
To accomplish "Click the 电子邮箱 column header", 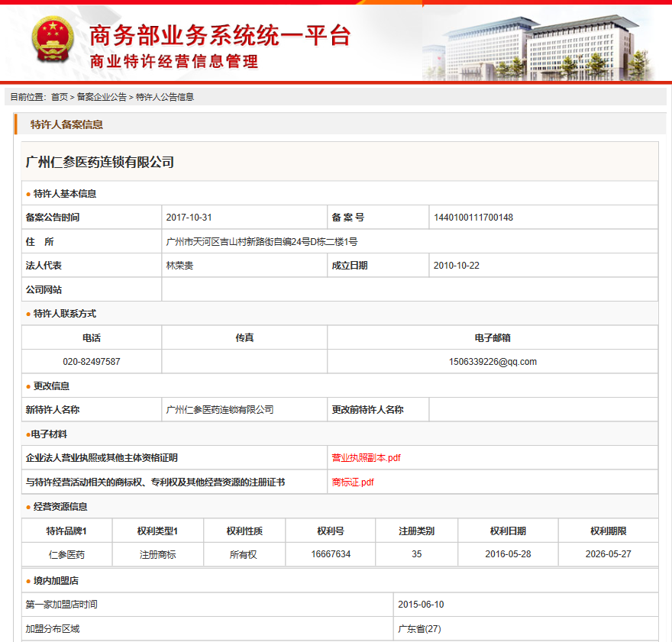I will coord(493,338).
